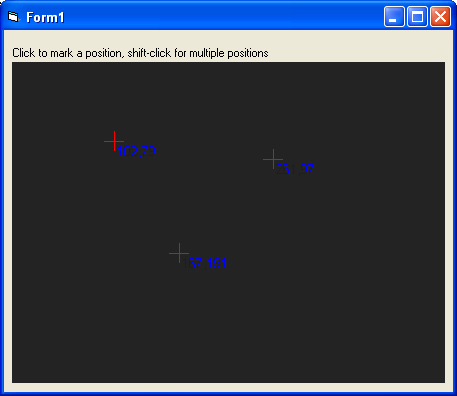Click the red cross marker labeled 261,97
The image size is (457, 396).
point(273,159)
